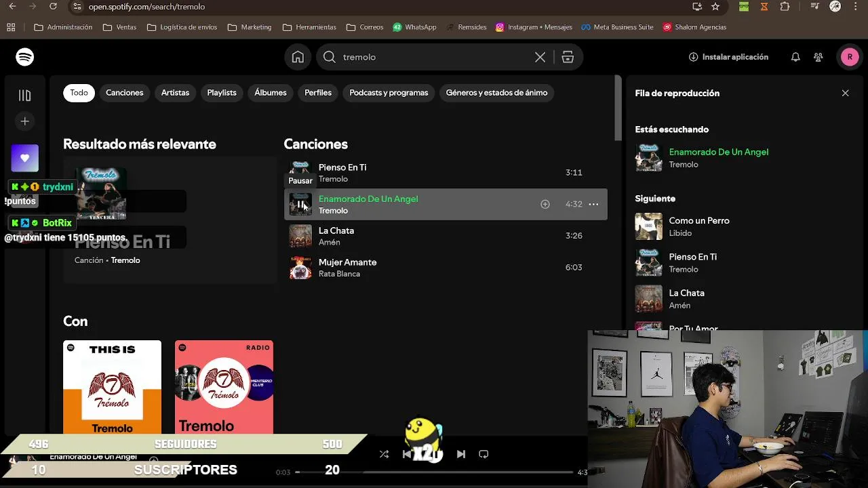The image size is (868, 488).
Task: Open Meta Business Suite bookmark
Action: pos(617,27)
